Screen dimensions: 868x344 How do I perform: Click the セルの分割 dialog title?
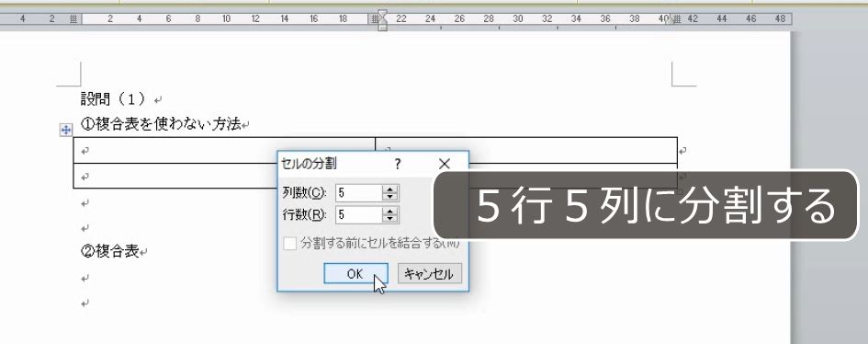pos(309,164)
